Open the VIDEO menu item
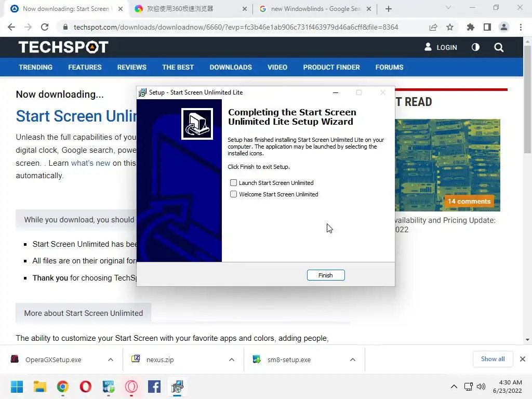Viewport: 532px width, 399px height. tap(277, 67)
